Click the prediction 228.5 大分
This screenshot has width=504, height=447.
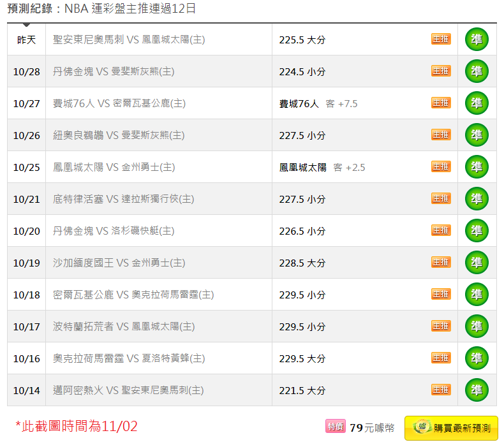pos(302,263)
